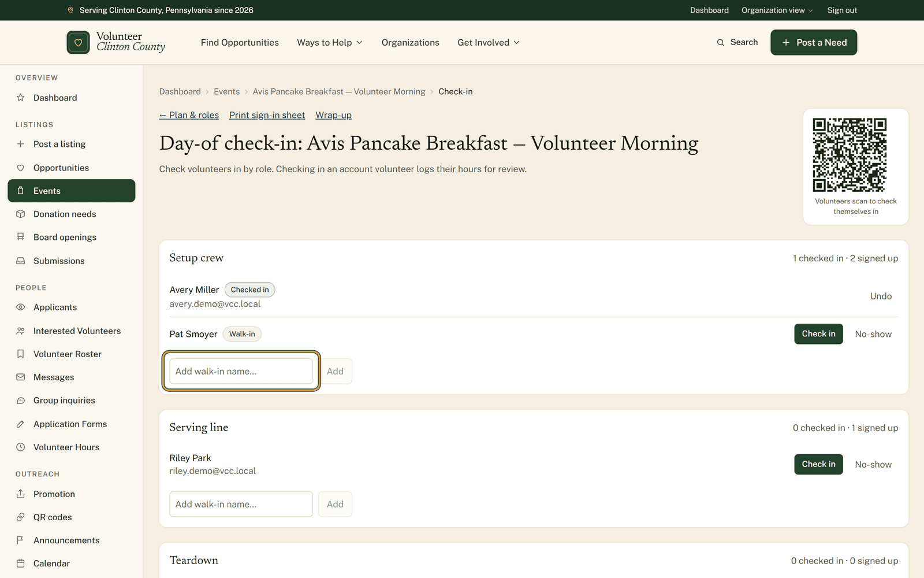Open Print sign-in sheet link
The image size is (924, 578).
[267, 115]
